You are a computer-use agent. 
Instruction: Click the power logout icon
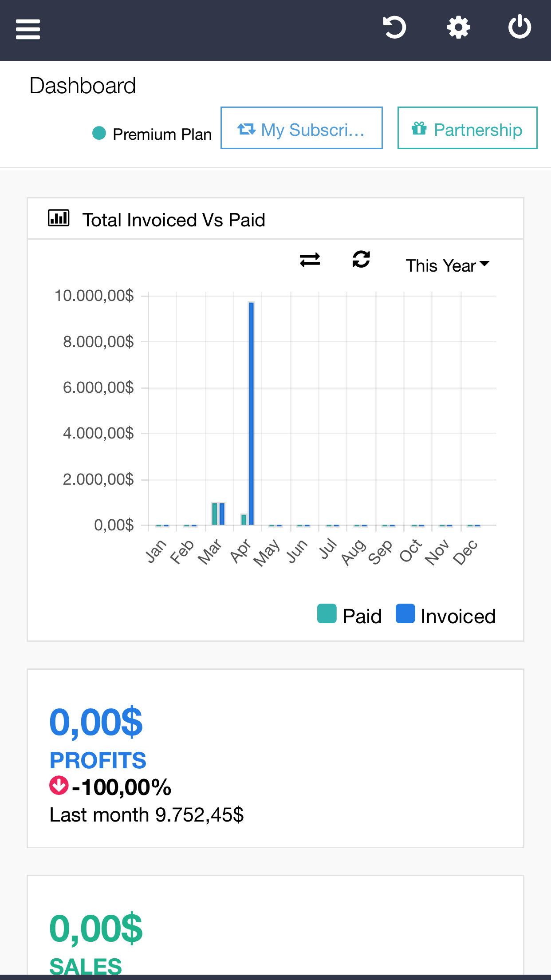[520, 28]
